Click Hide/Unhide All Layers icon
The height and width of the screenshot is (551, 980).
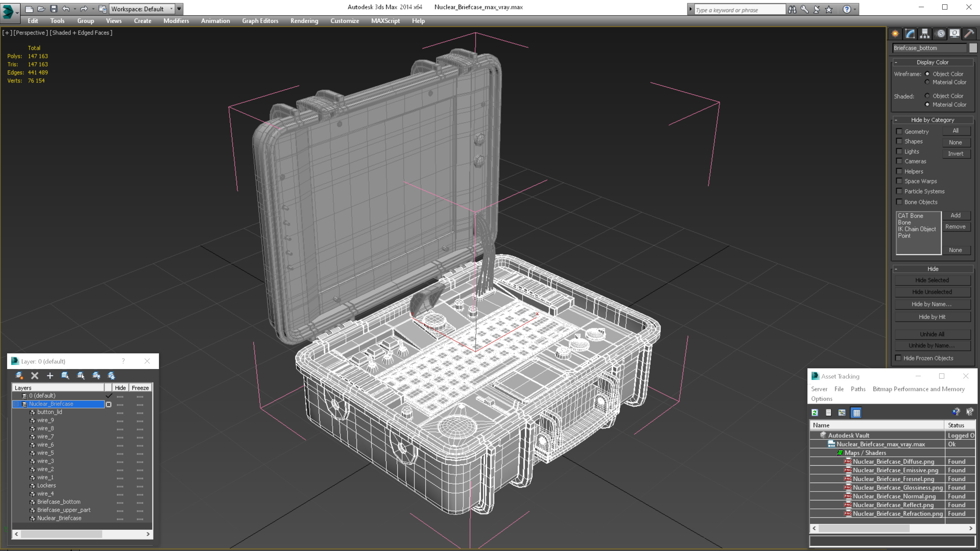point(96,376)
